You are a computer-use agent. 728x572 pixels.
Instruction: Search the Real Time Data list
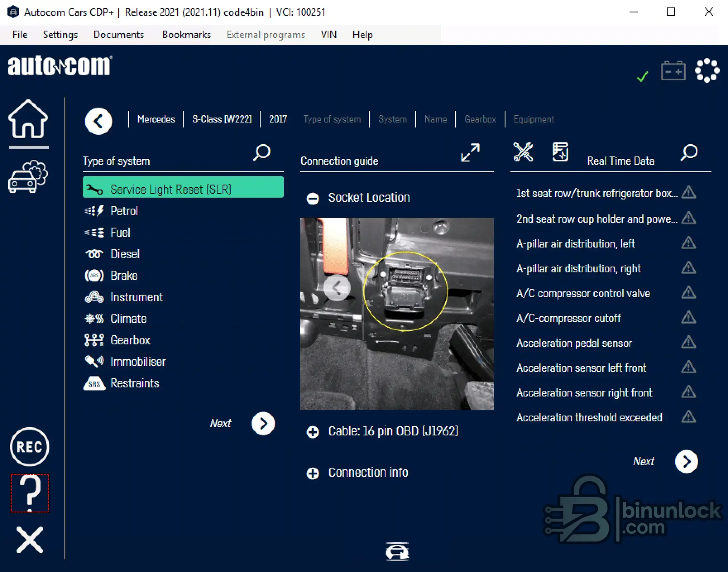(689, 153)
